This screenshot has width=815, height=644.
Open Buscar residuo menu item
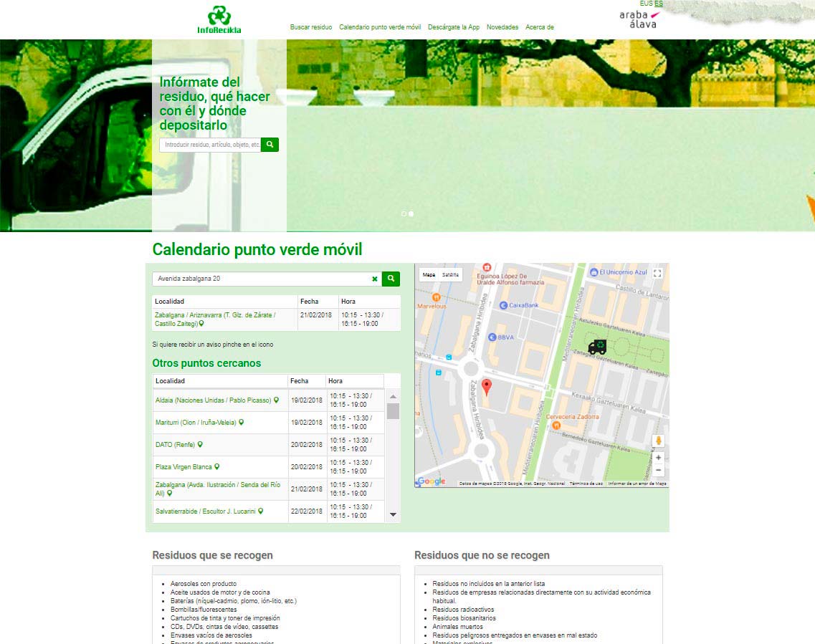click(x=311, y=27)
